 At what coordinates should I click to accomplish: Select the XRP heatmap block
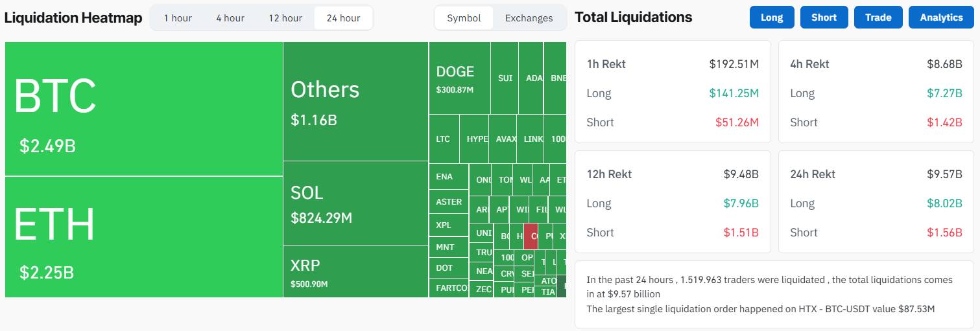tap(355, 271)
